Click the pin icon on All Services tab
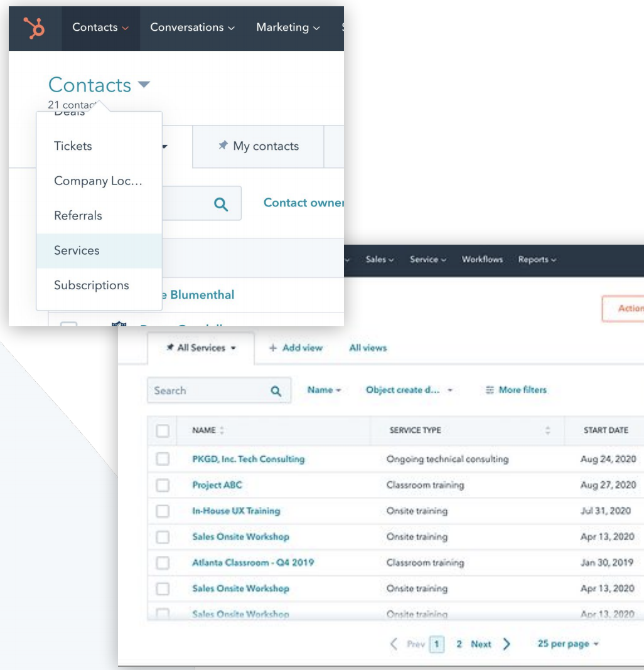This screenshot has height=670, width=644. 169,348
